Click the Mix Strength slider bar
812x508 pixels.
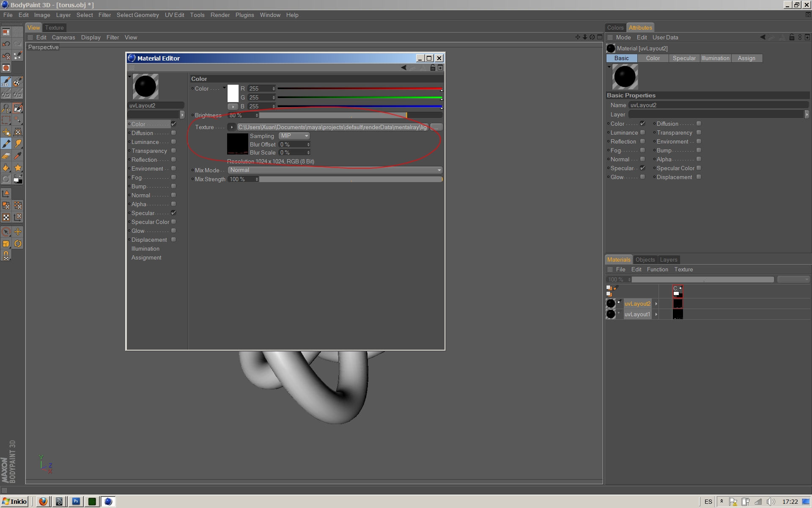351,179
